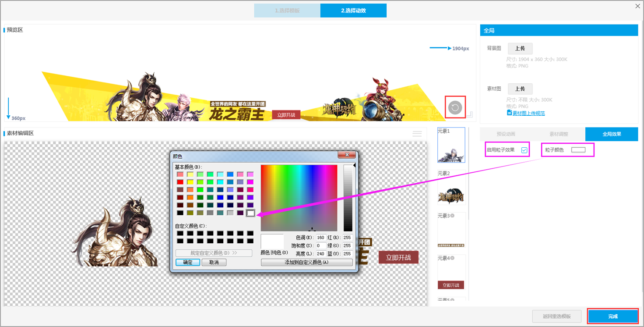Close the main editor with the top-right X
The image size is (644, 327).
pos(637,6)
